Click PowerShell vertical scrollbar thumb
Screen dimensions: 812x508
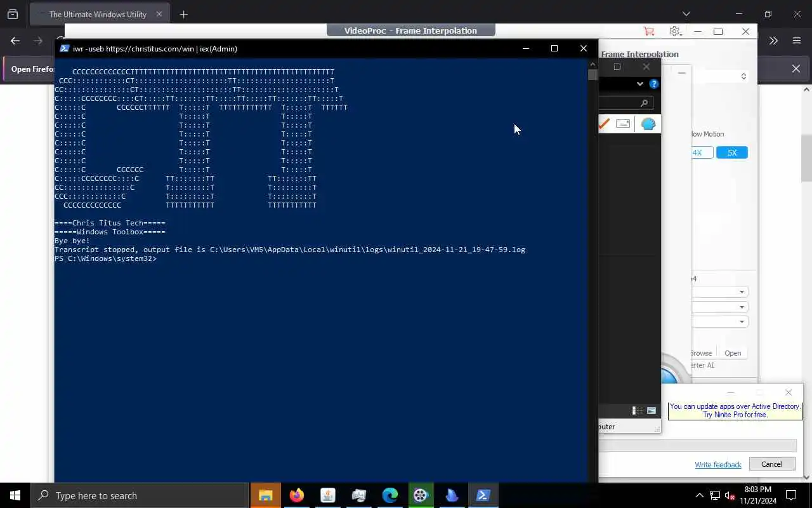coord(593,74)
